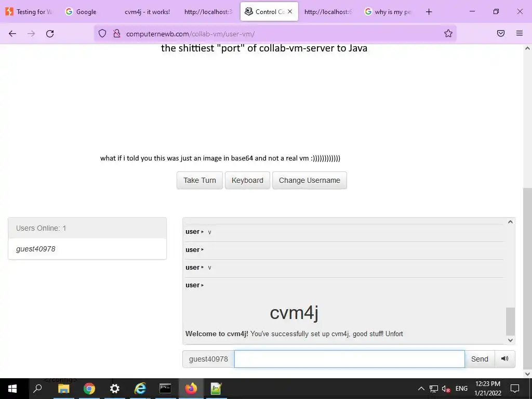The image size is (532, 399).
Task: Switch to the why is my pe tab
Action: click(x=388, y=11)
